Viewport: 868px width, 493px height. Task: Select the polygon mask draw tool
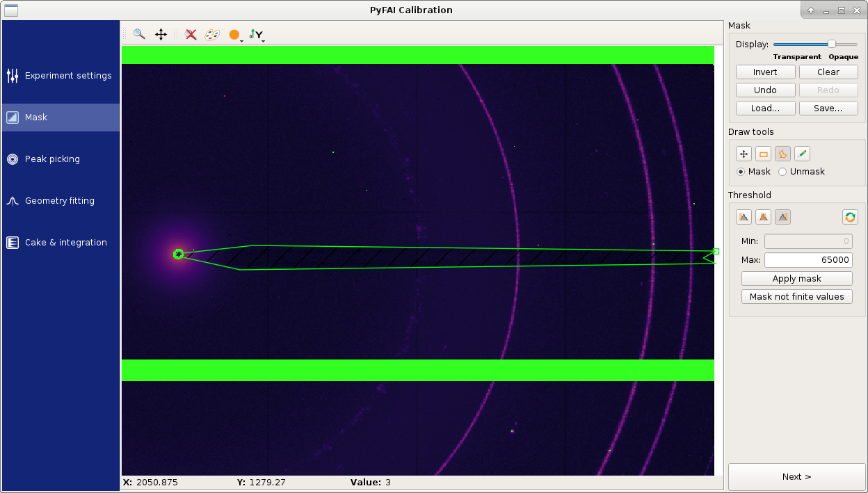tap(782, 154)
